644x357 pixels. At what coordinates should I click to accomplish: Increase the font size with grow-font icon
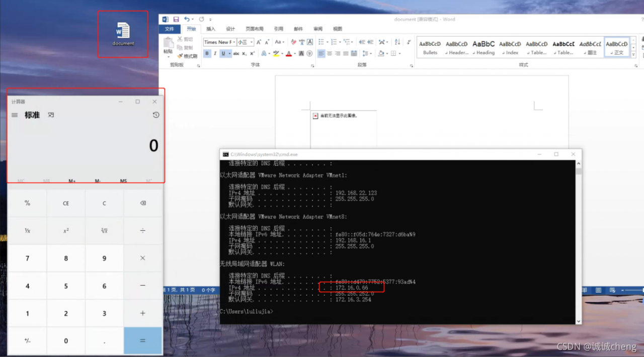(x=259, y=42)
